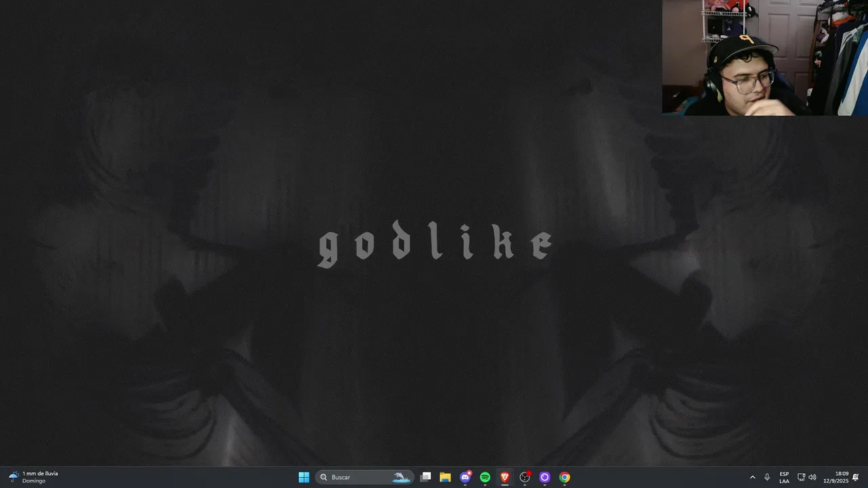This screenshot has height=488, width=868.
Task: Open Spotify from the taskbar
Action: point(485,477)
